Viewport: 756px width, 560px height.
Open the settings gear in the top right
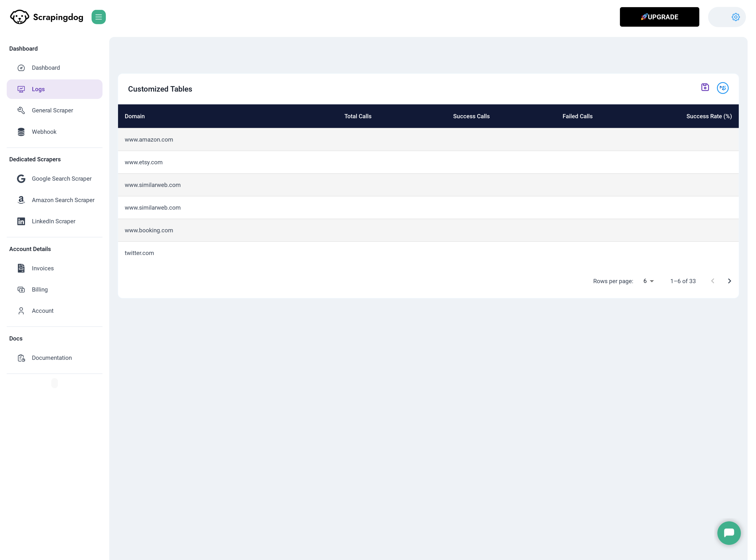point(735,17)
